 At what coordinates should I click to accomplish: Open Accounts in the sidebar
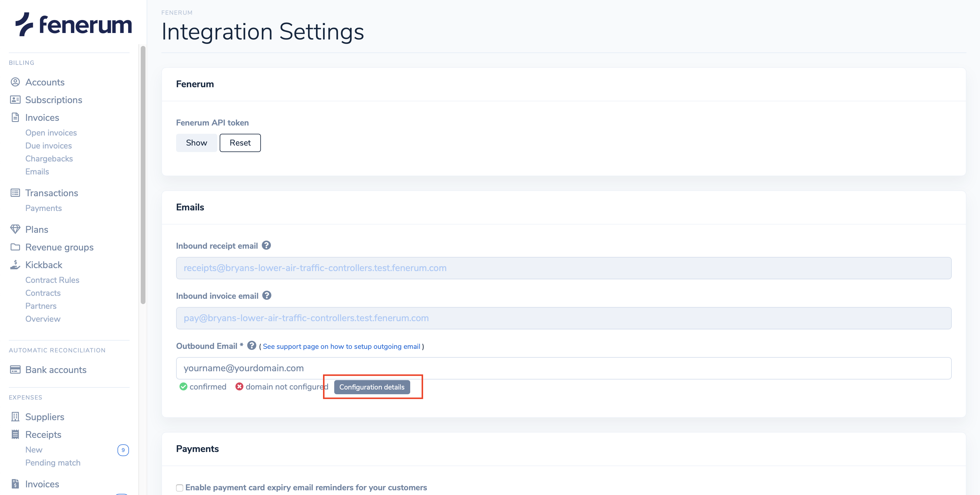[45, 82]
